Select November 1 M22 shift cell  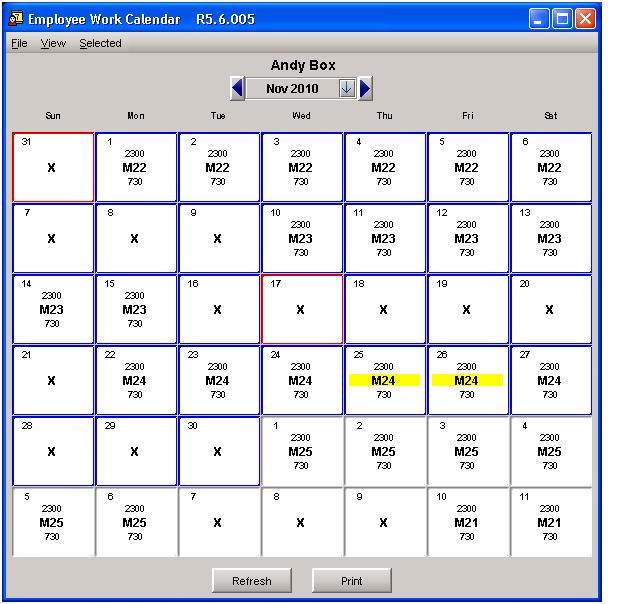pyautogui.click(x=136, y=167)
